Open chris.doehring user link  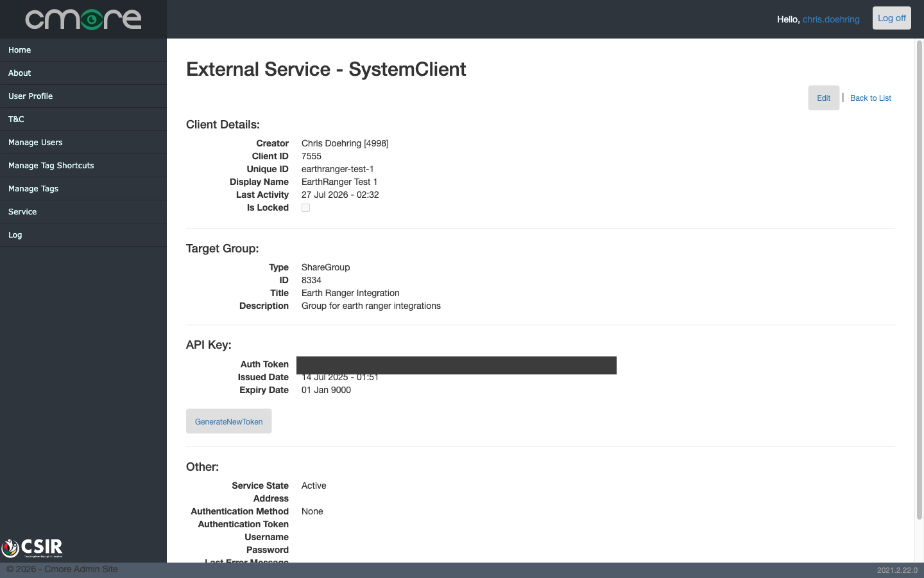[831, 19]
